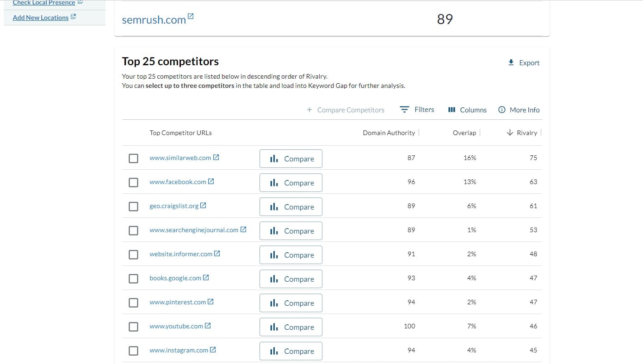Click Compare button for website.informer.com
This screenshot has height=364, width=643.
tap(291, 255)
